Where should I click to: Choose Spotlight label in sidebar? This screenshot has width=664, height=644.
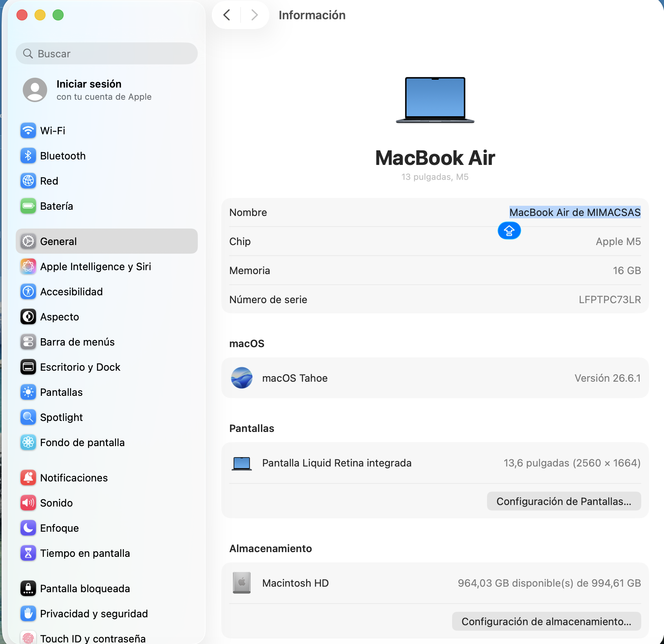click(x=62, y=417)
